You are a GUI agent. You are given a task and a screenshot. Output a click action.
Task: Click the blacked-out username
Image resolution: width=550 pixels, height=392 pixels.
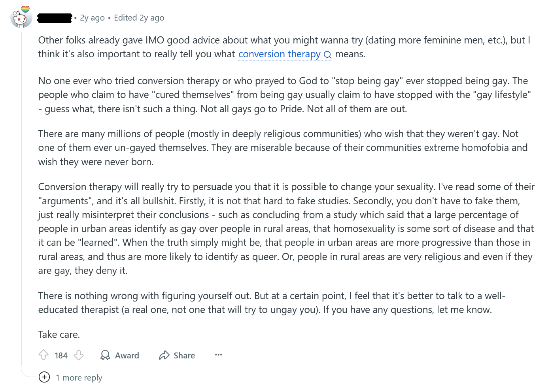[x=55, y=18]
